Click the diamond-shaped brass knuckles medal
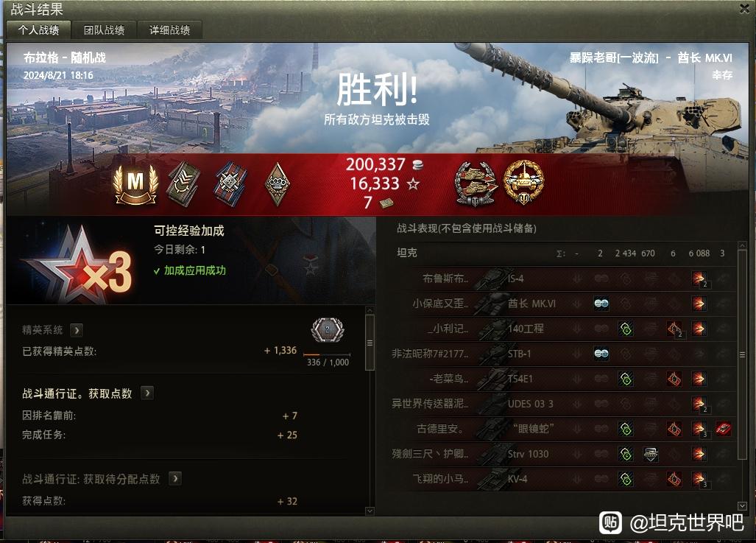Image resolution: width=756 pixels, height=543 pixels. tap(278, 184)
